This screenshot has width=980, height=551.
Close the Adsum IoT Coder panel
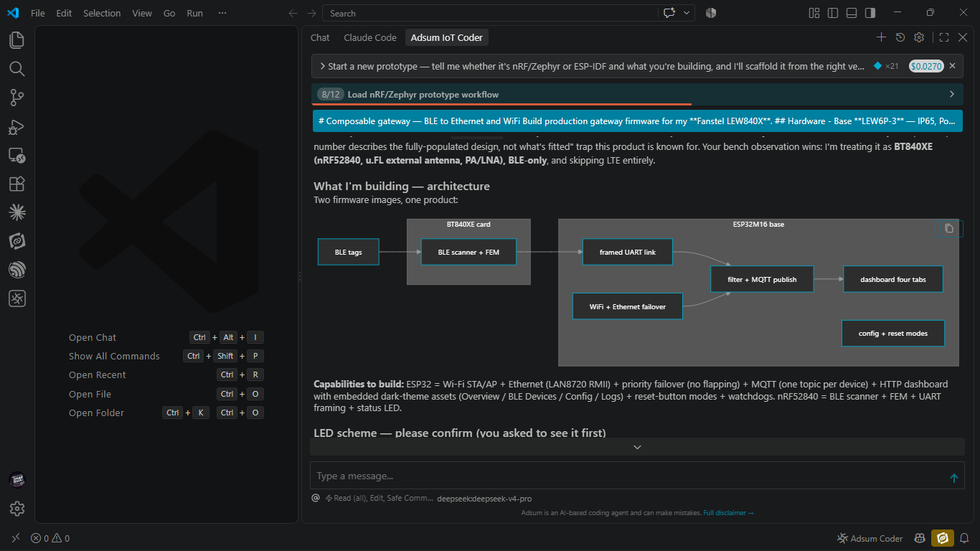coord(963,37)
